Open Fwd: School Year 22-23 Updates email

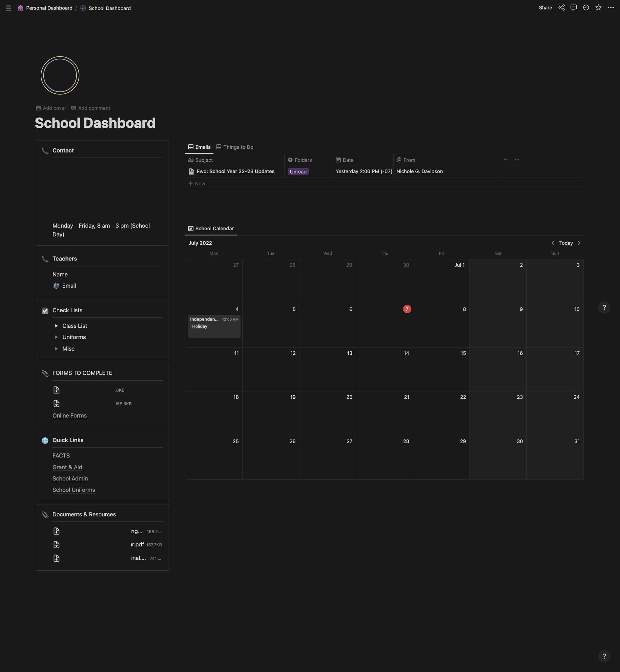pos(236,171)
